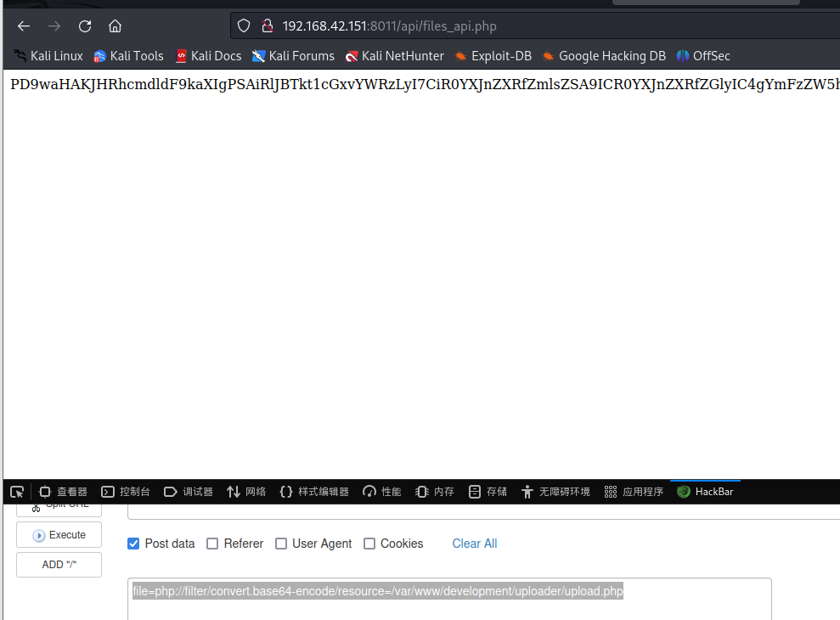Image resolution: width=840 pixels, height=620 pixels.
Task: Click the insecure connection padlock icon
Action: [267, 25]
